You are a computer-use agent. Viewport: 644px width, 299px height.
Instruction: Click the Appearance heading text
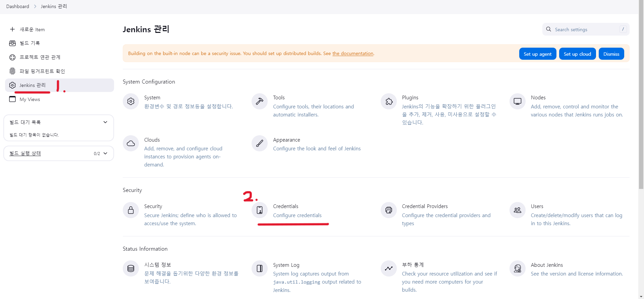(286, 140)
